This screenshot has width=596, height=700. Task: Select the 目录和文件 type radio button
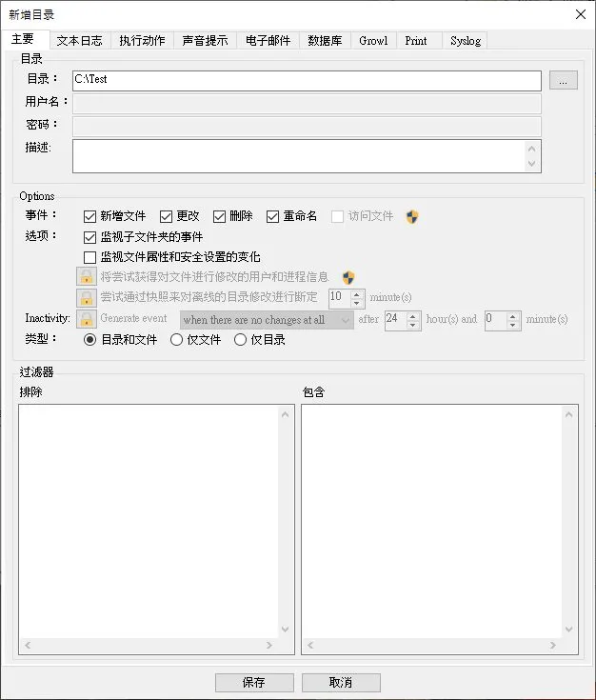[x=89, y=340]
